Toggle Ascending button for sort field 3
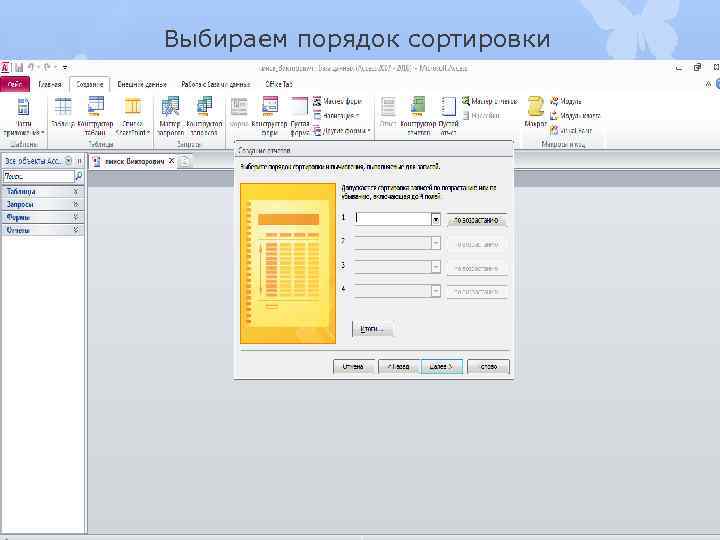Screen dimensions: 720x540 (x=477, y=268)
